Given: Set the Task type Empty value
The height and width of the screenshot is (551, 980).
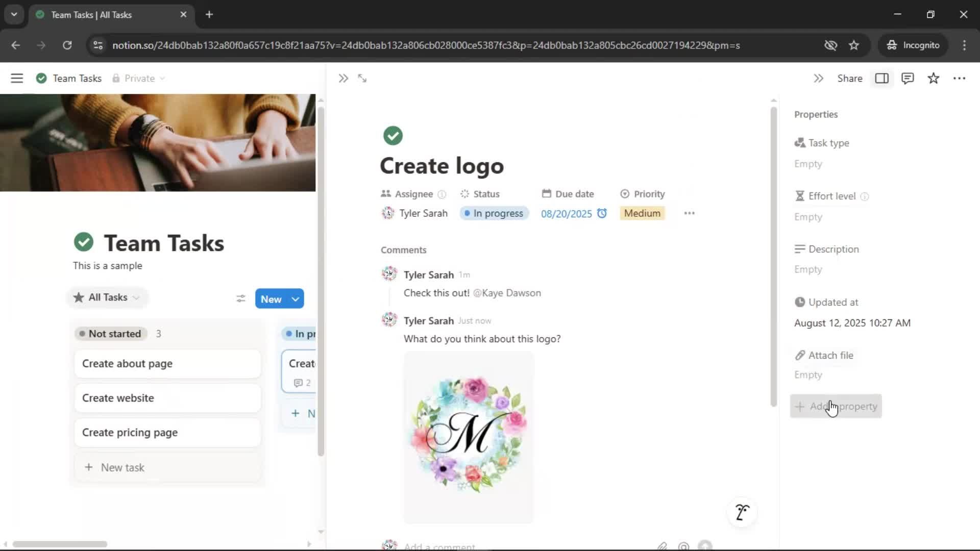Looking at the screenshot, I should [808, 164].
